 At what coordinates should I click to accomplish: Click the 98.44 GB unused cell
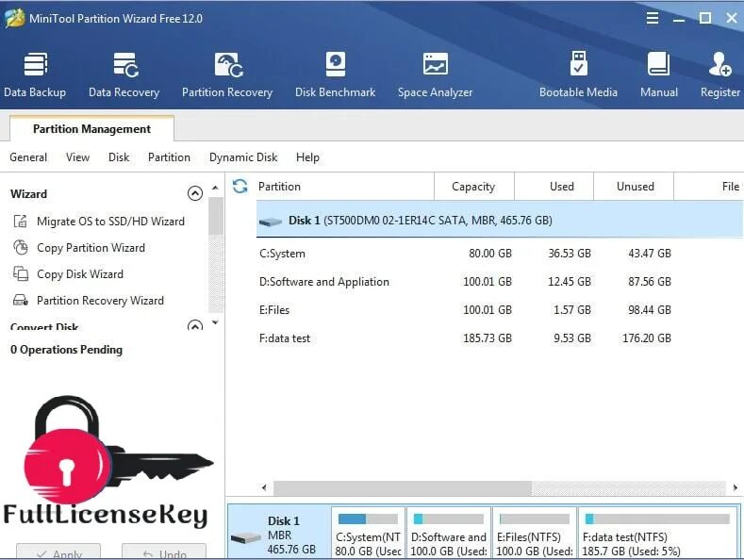click(x=650, y=310)
